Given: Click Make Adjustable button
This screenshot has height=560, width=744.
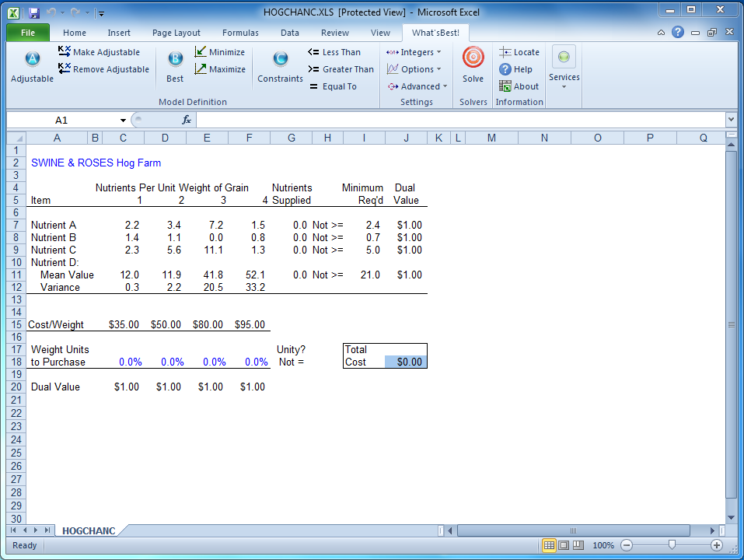Looking at the screenshot, I should (99, 52).
